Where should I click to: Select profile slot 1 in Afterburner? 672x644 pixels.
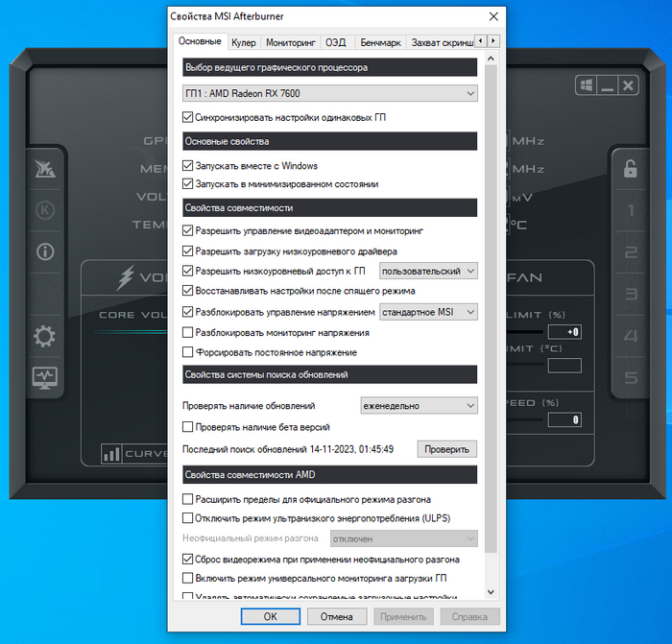point(631,210)
